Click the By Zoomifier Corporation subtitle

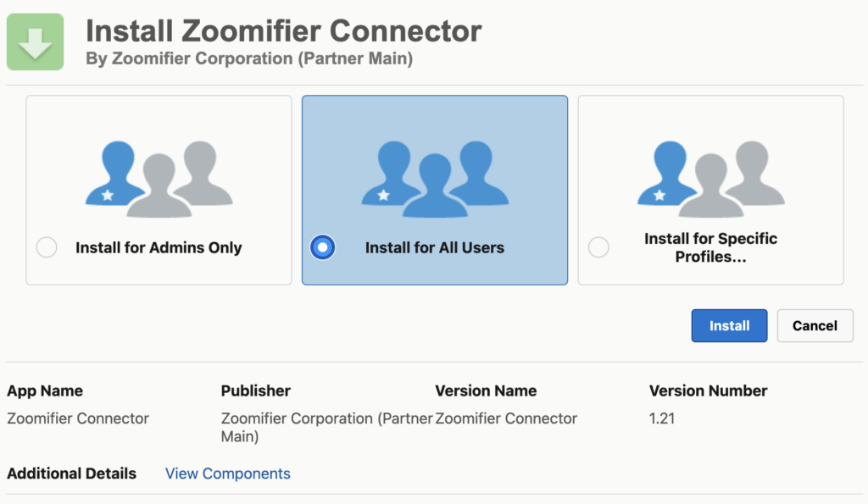coord(249,58)
